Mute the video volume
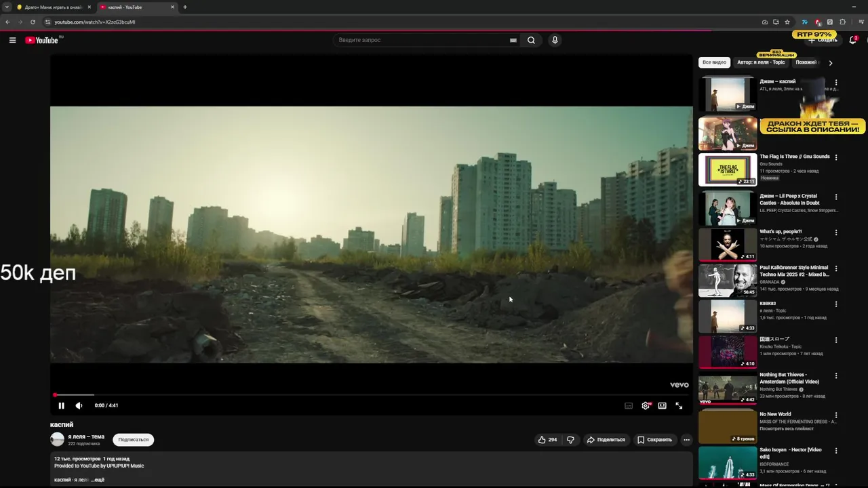Screen dimensions: 868x488 coord(79,405)
